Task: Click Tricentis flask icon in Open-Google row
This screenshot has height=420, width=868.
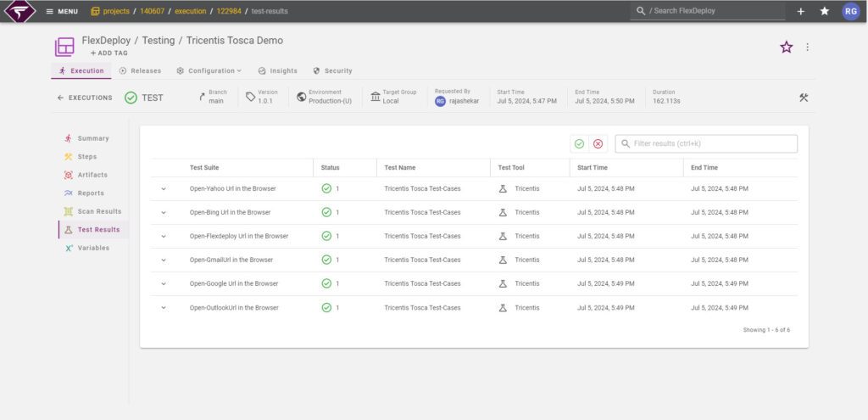Action: pyautogui.click(x=503, y=283)
